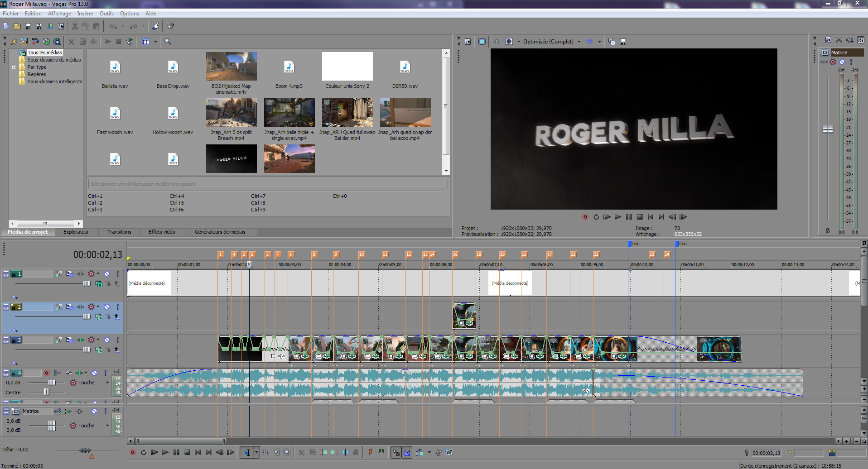Select the Sous-dossiers intelligents folder
The height and width of the screenshot is (469, 868).
[x=55, y=81]
